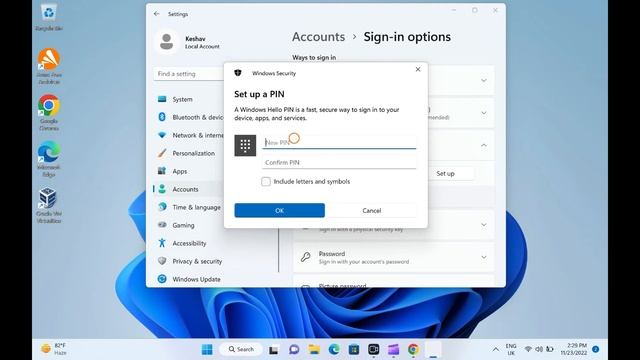Open Gaming settings category

183,225
